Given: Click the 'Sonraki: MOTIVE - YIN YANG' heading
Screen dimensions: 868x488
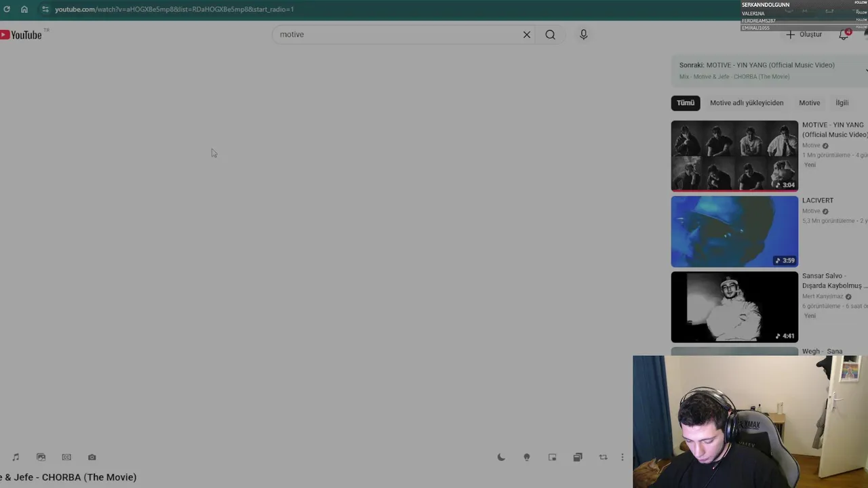Looking at the screenshot, I should tap(757, 65).
